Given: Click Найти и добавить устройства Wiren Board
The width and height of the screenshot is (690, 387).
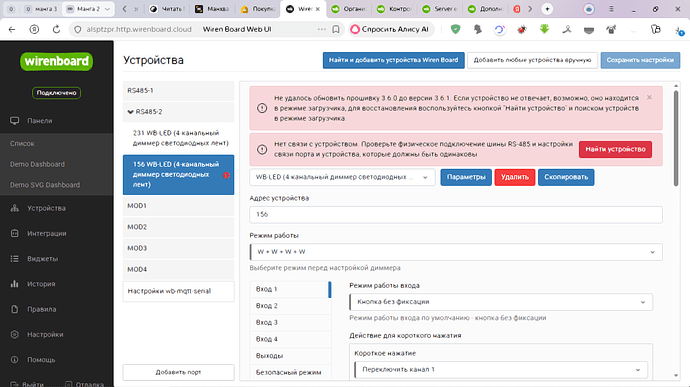Looking at the screenshot, I should pos(393,60).
